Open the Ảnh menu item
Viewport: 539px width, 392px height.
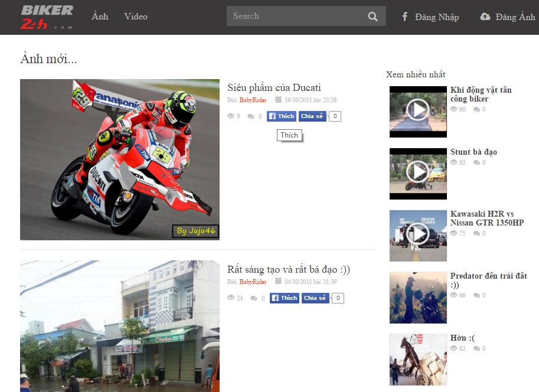pyautogui.click(x=100, y=16)
